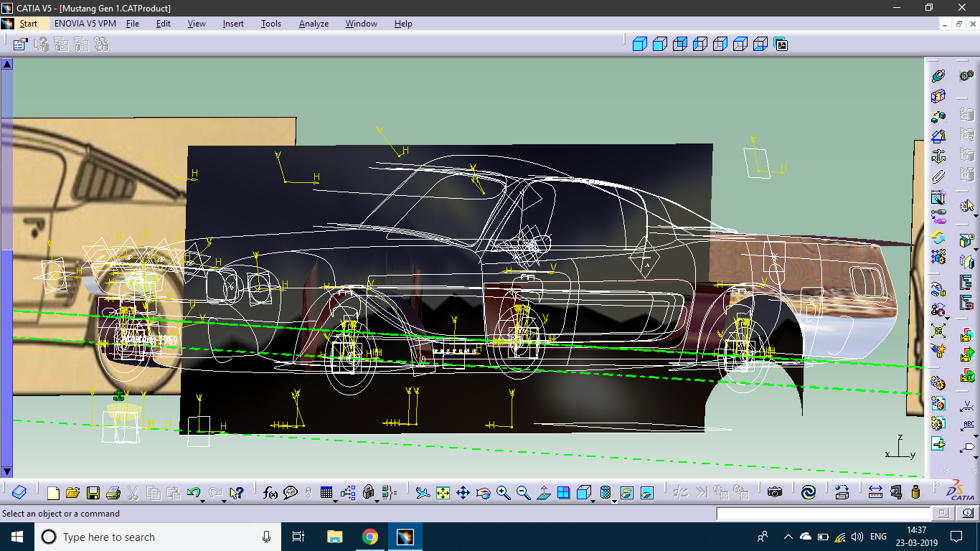
Task: Click the button right of the command input field
Action: coord(943,514)
